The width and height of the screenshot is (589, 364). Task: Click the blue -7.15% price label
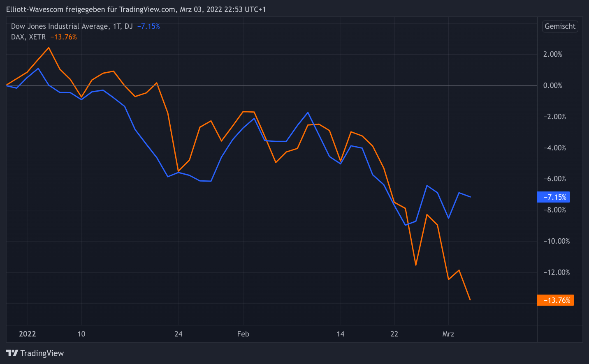coord(554,197)
